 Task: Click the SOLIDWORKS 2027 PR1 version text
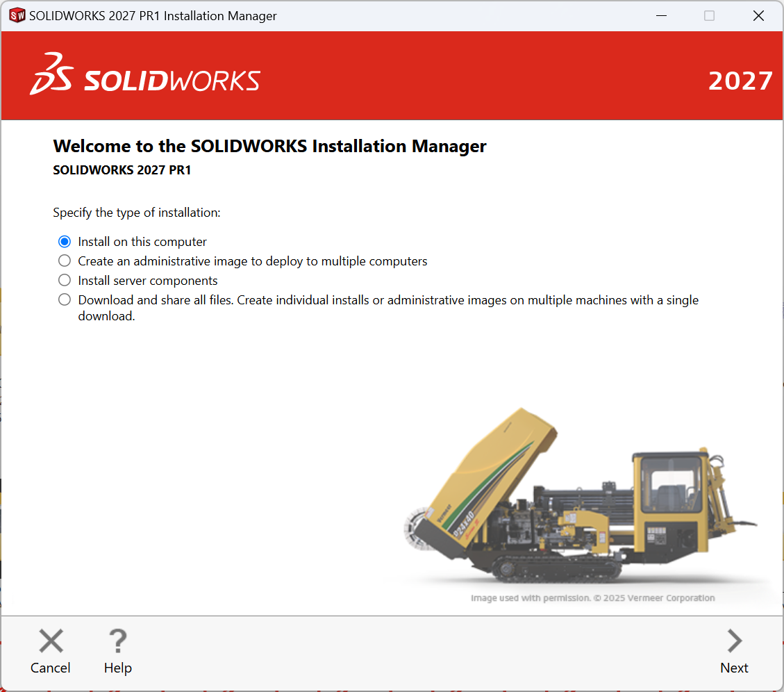click(x=122, y=170)
